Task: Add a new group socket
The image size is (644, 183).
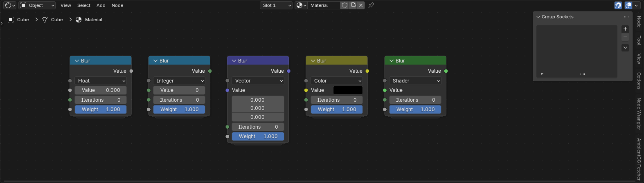Action: (625, 29)
